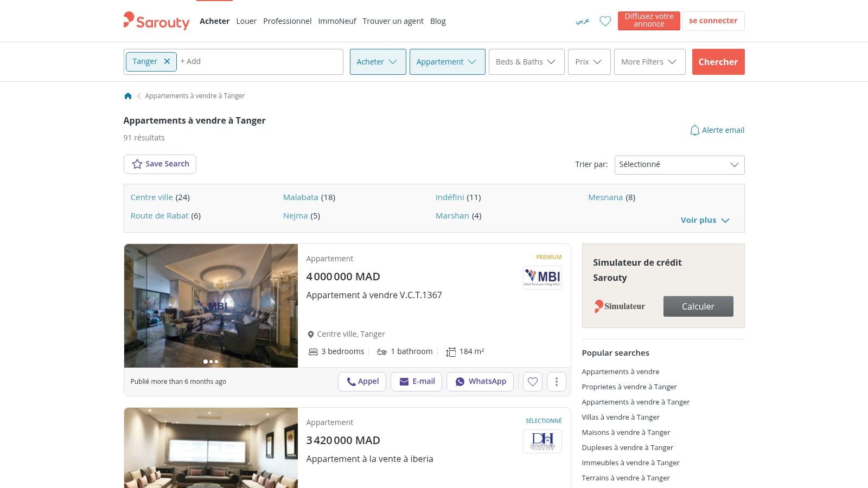Expand Beds & Baths filter
The width and height of the screenshot is (868, 488).
click(527, 62)
